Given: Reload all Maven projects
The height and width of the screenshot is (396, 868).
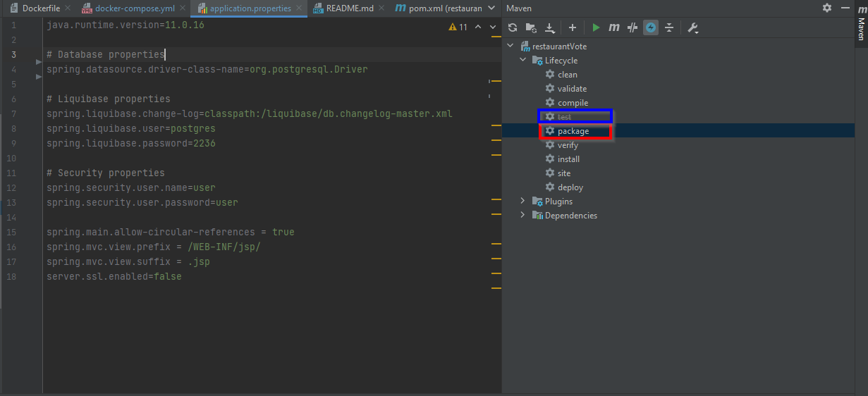Looking at the screenshot, I should coord(513,27).
